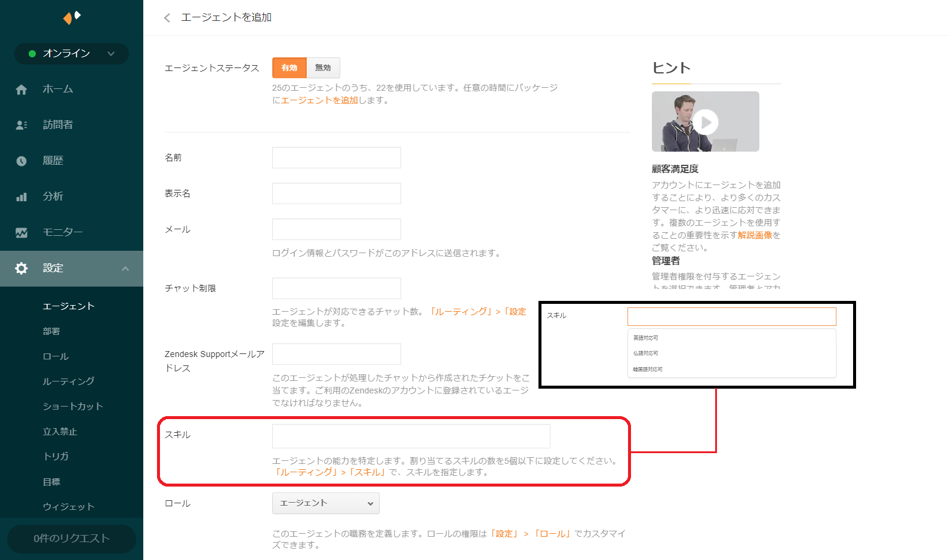Choose 英語対応可 in the skill list

pos(646,338)
